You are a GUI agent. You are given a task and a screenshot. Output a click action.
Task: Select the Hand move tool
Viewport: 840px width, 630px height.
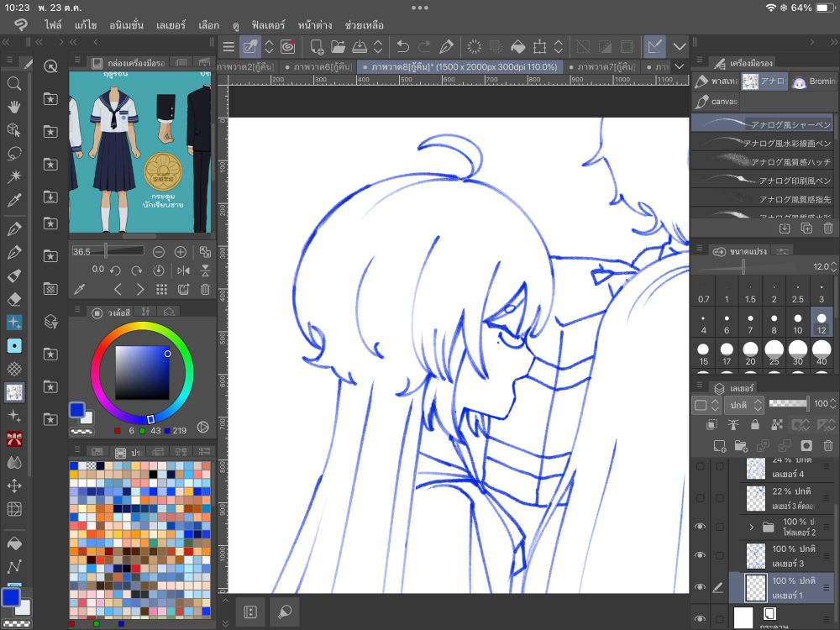[14, 107]
